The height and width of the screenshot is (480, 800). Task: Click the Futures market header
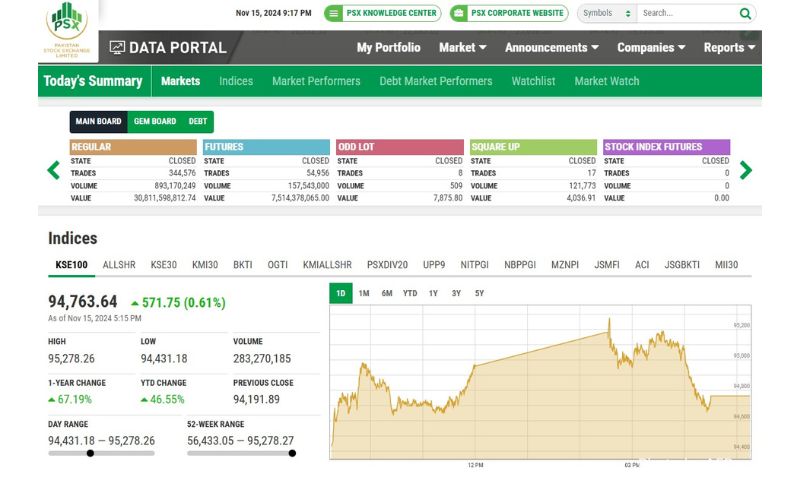(x=266, y=147)
